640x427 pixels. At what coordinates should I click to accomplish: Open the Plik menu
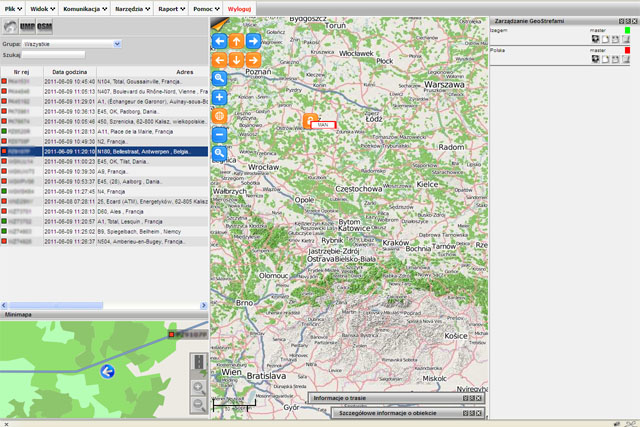click(13, 9)
